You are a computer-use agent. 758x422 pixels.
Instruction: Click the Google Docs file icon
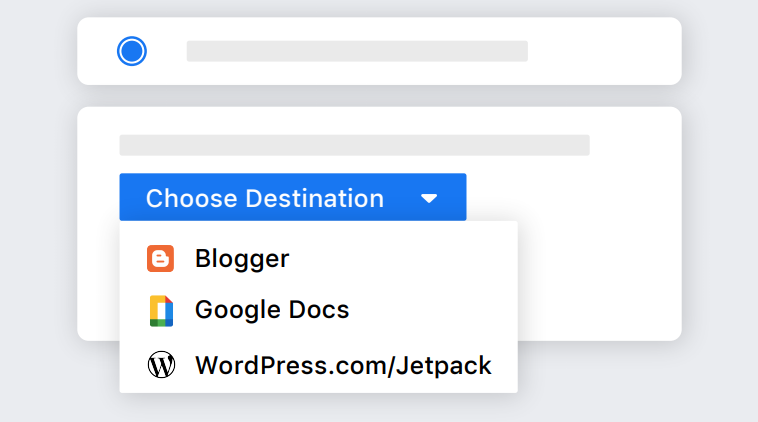click(x=161, y=311)
